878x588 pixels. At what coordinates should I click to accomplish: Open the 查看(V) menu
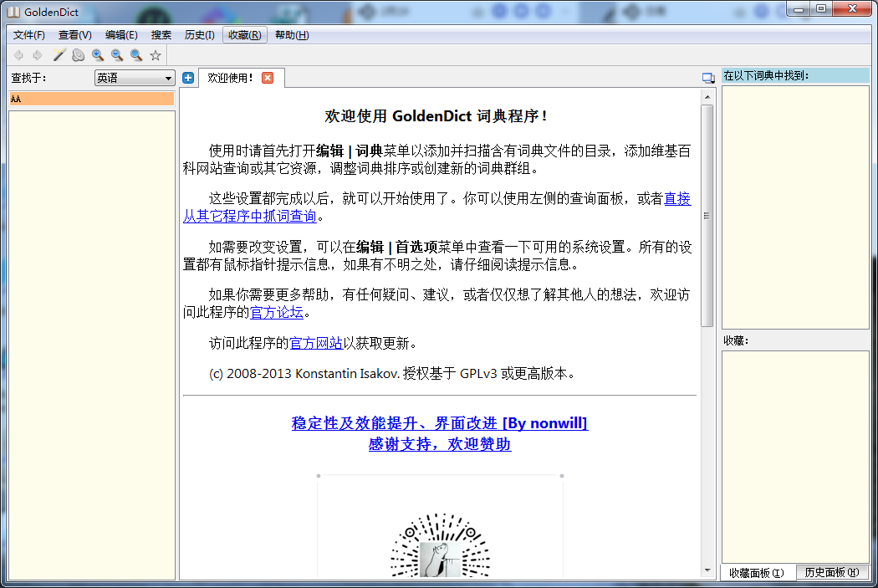pyautogui.click(x=75, y=35)
